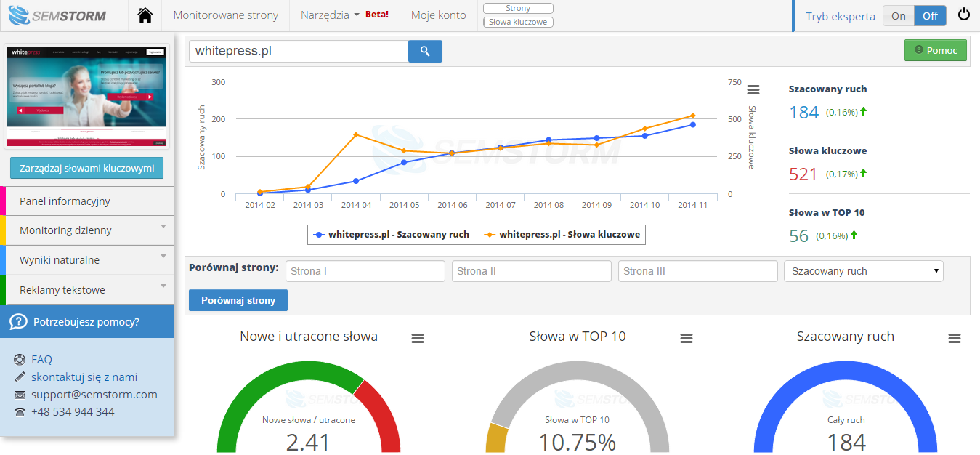Viewport: 980px width, 455px height.
Task: Toggle Słowa kluczowe series in legend
Action: coord(562,235)
